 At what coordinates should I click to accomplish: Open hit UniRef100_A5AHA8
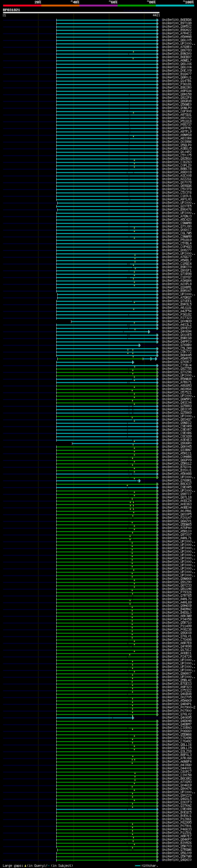[177, 37]
